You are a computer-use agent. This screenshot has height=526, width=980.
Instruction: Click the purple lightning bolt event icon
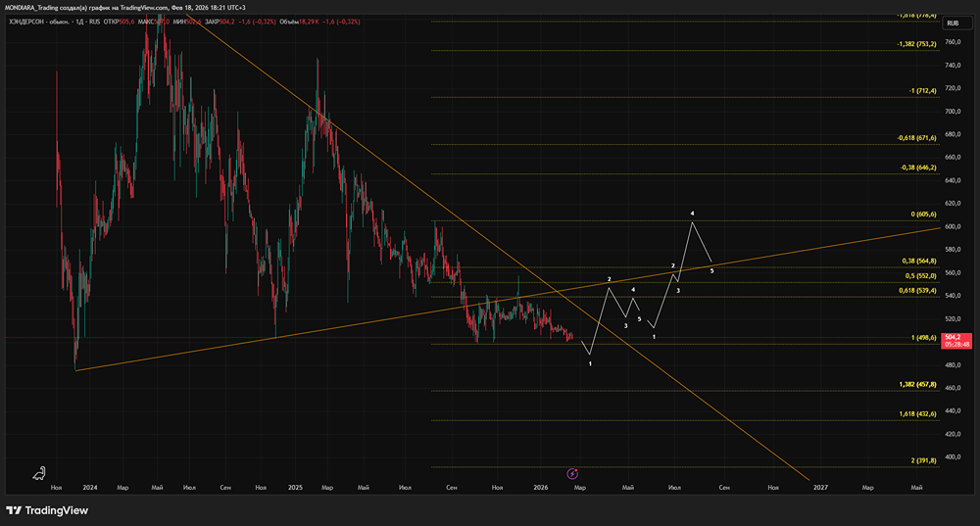pos(572,473)
